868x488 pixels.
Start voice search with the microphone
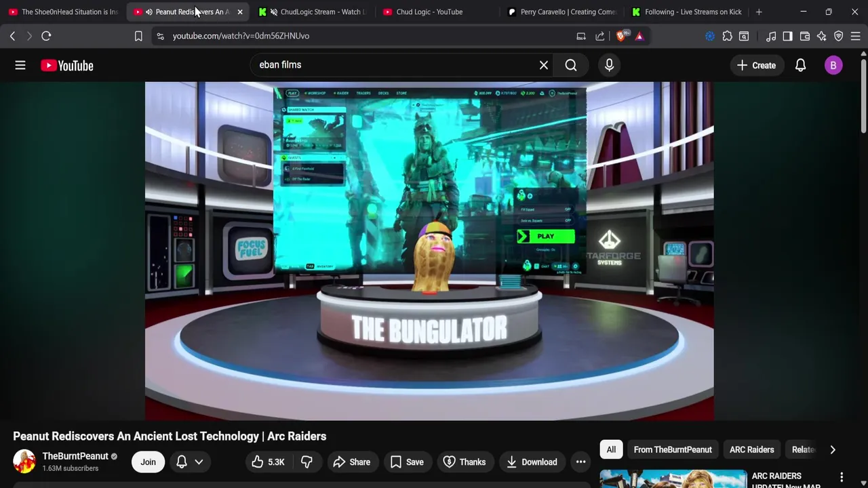tap(609, 65)
